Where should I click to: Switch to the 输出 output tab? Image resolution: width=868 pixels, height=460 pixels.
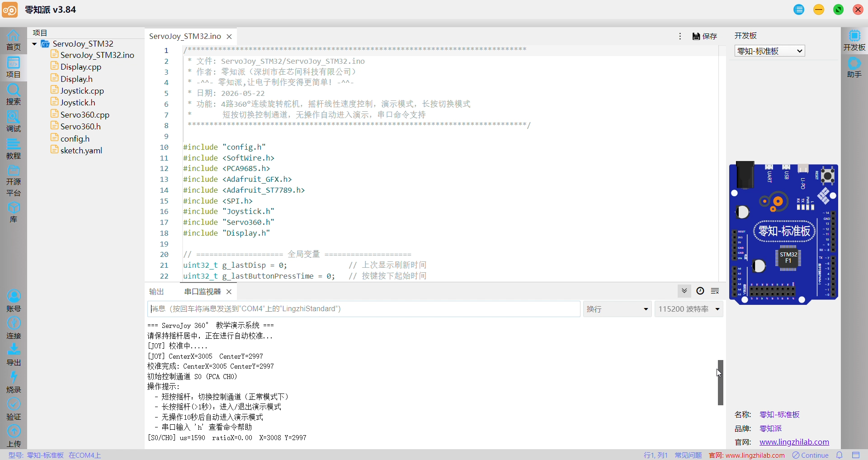[156, 292]
